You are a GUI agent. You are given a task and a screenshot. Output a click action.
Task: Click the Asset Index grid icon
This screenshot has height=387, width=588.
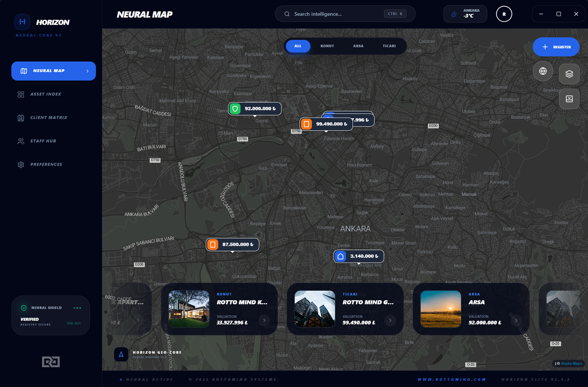click(21, 94)
